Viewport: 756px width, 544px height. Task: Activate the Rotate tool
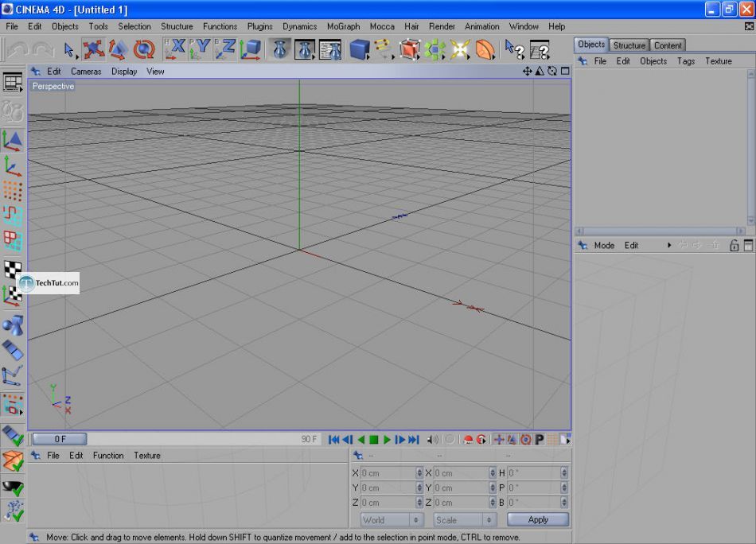coord(143,49)
